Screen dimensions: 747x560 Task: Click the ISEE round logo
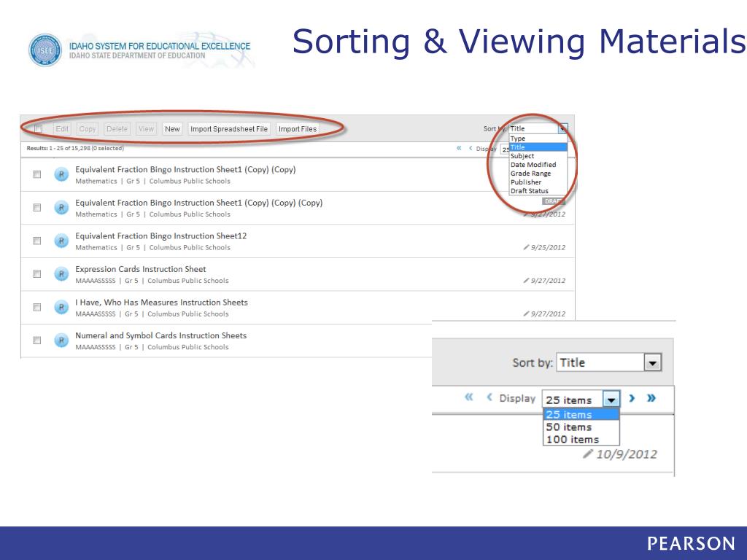[x=45, y=50]
